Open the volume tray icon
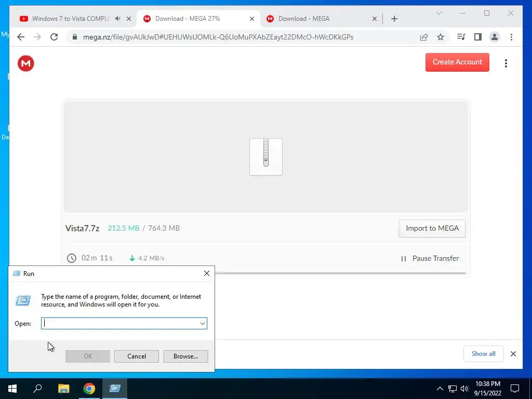 point(464,389)
